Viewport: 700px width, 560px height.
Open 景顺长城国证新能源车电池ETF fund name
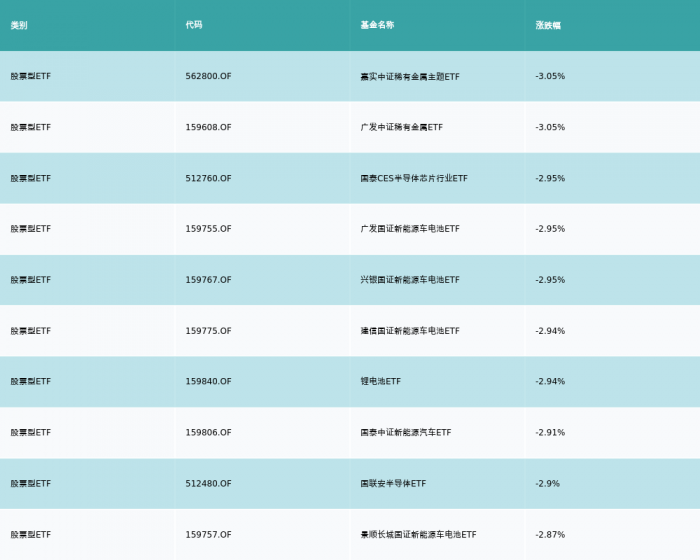pos(418,534)
